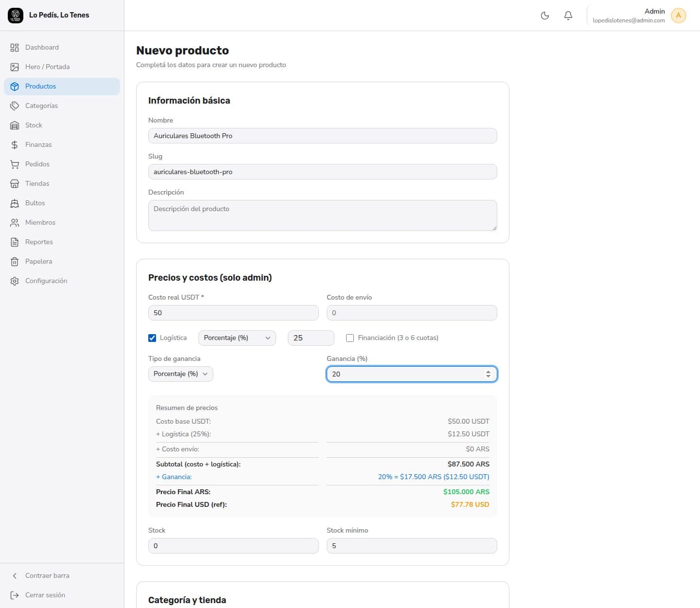Click the Hero / Portada image icon
The width and height of the screenshot is (700, 608).
coord(15,67)
